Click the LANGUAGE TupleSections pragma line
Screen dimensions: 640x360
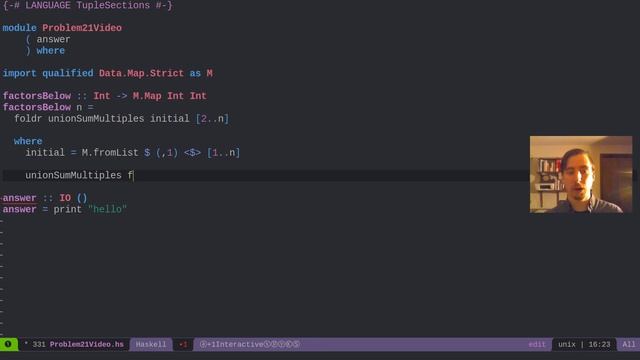point(87,6)
